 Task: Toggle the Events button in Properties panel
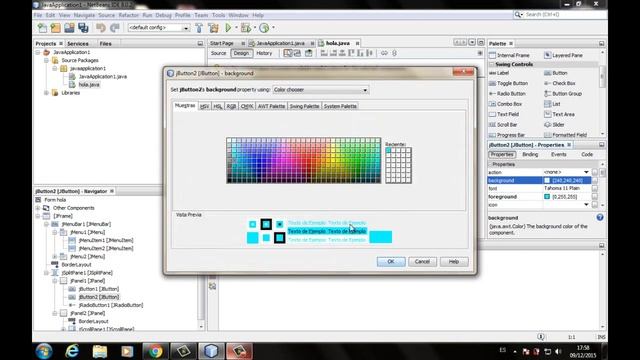[558, 154]
